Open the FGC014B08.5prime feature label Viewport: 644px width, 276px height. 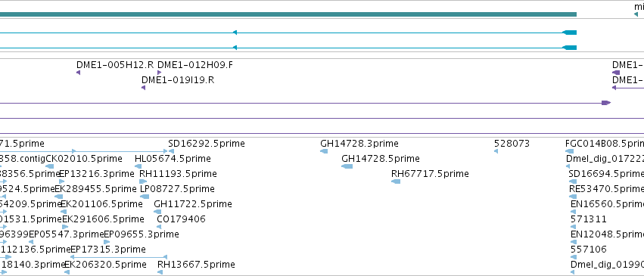coord(605,144)
